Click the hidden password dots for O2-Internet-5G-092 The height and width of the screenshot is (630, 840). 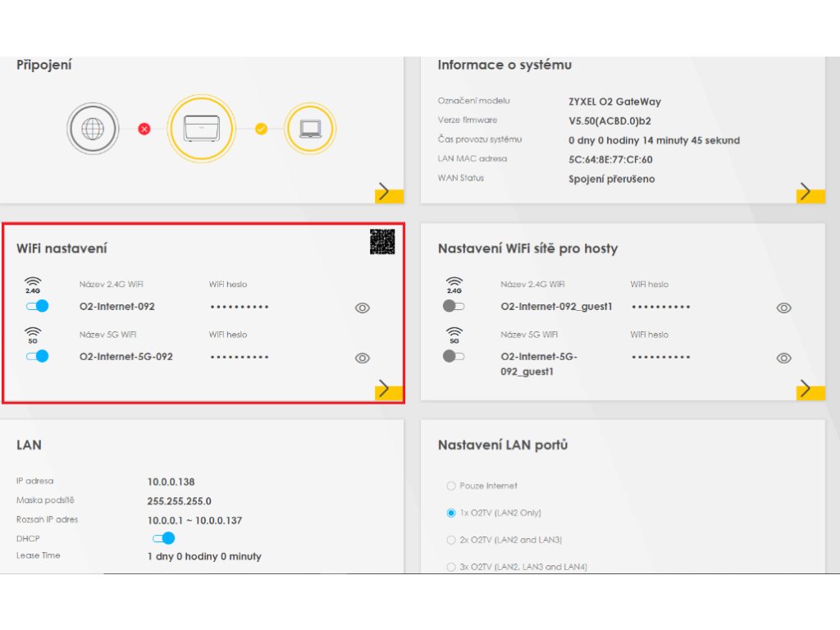(240, 358)
